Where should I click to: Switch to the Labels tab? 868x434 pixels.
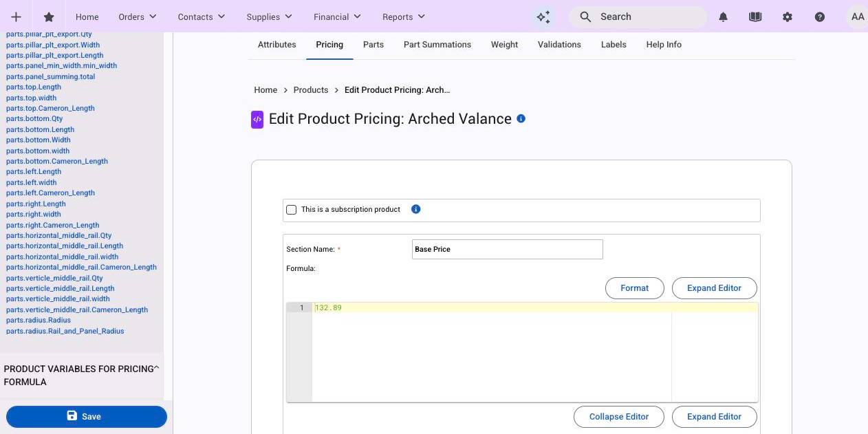(x=614, y=45)
